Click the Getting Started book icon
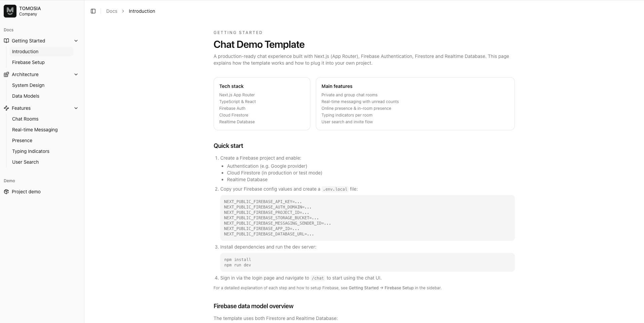This screenshot has height=323, width=644. pyautogui.click(x=6, y=41)
